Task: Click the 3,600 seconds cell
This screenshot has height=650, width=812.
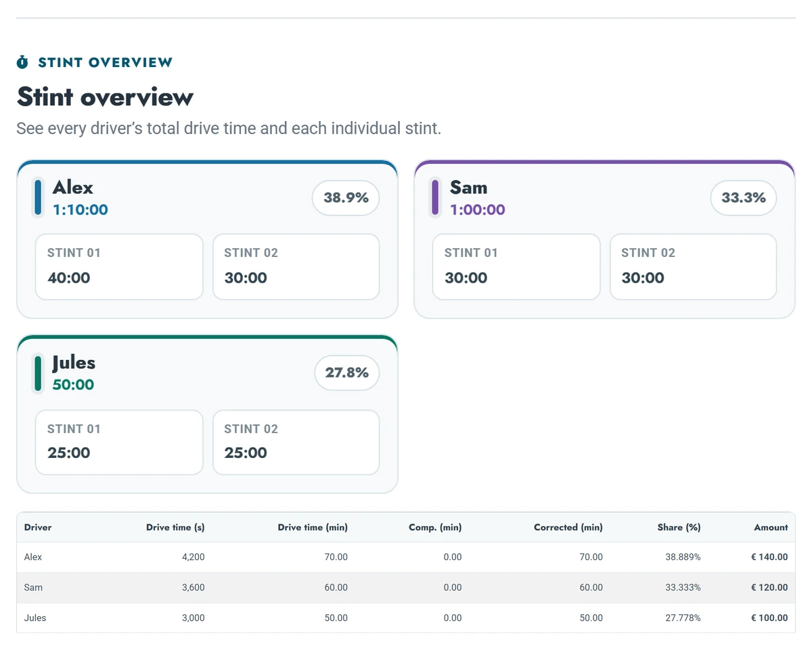Action: pos(194,588)
